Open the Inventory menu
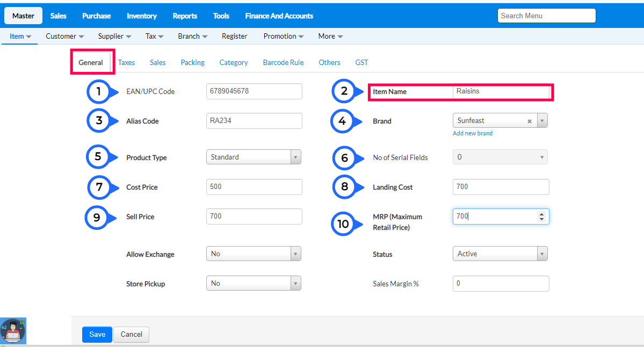The image size is (644, 347). (x=142, y=16)
